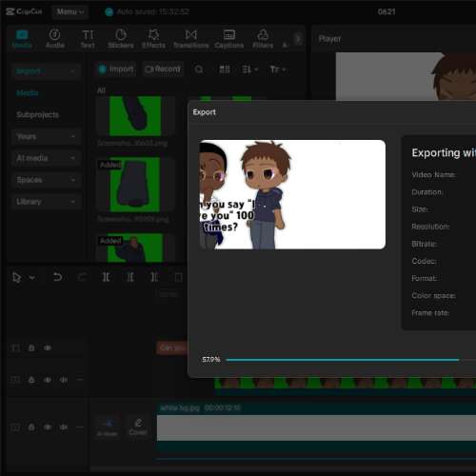Show more panel tabs arrow
The width and height of the screenshot is (476, 476).
(298, 39)
